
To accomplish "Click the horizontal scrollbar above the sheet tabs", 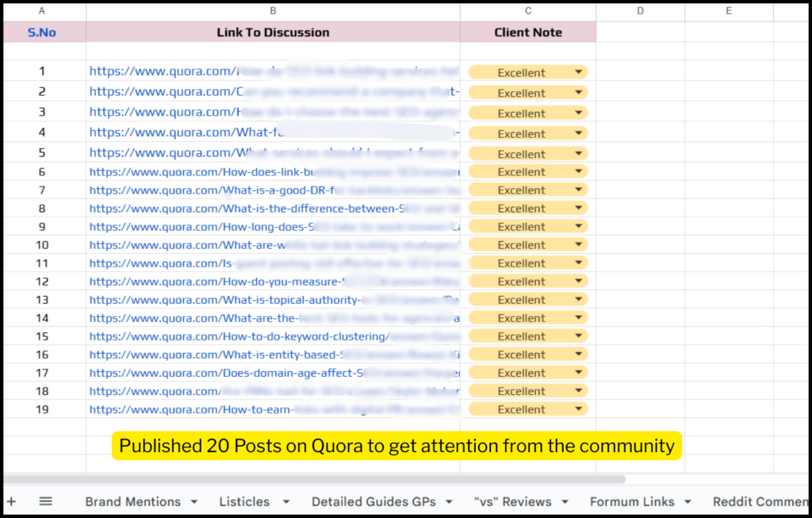I will pyautogui.click(x=315, y=479).
